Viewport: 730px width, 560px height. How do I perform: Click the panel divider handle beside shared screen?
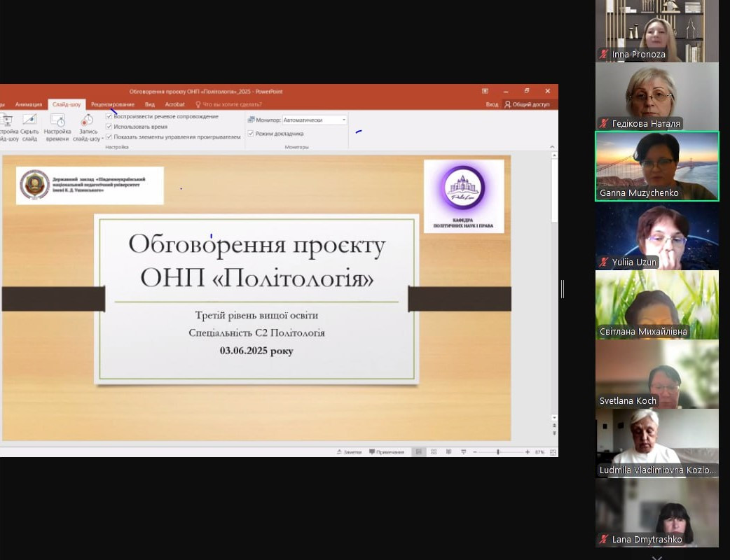point(563,289)
